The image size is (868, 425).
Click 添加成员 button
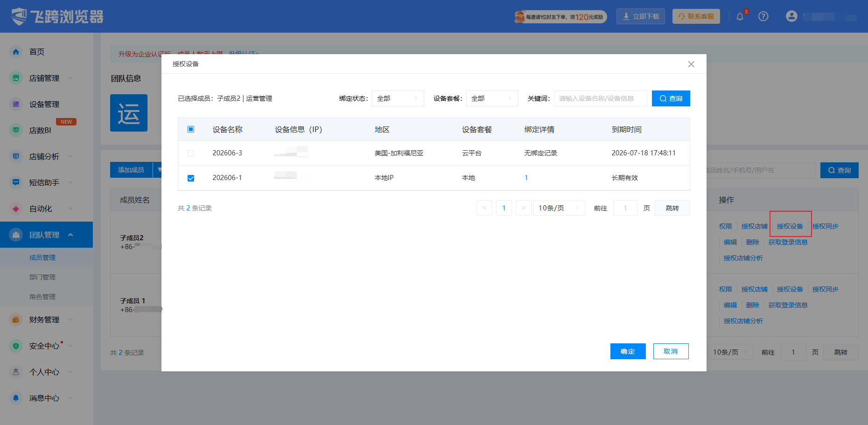point(131,170)
